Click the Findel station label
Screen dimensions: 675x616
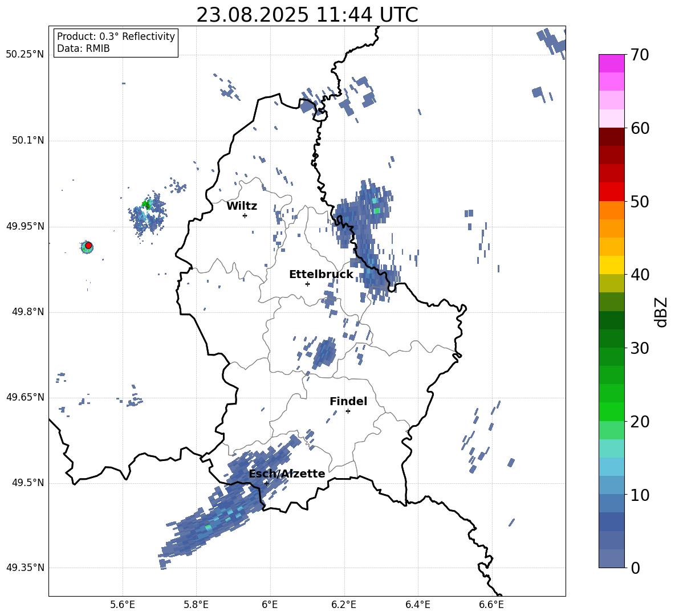(x=348, y=401)
